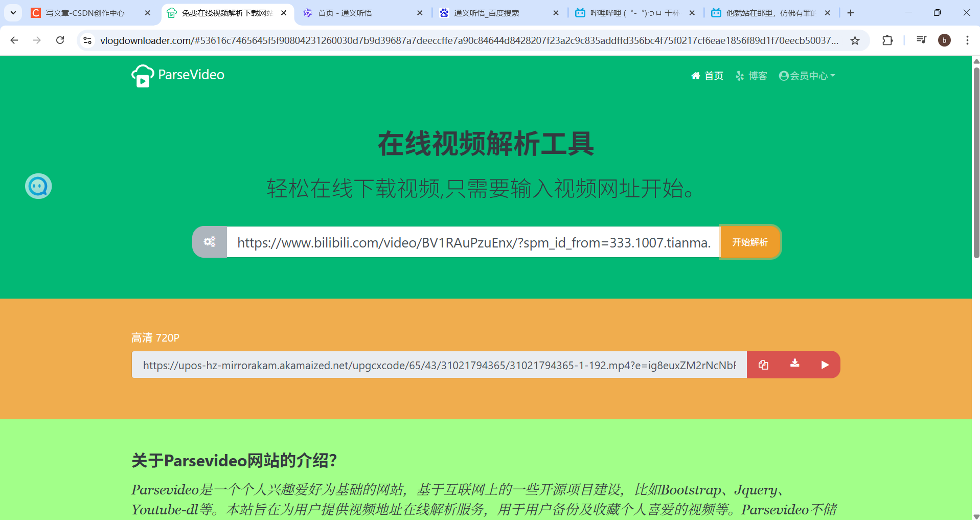Image resolution: width=980 pixels, height=520 pixels.
Task: Close the 他就站在那里 tab
Action: [828, 13]
